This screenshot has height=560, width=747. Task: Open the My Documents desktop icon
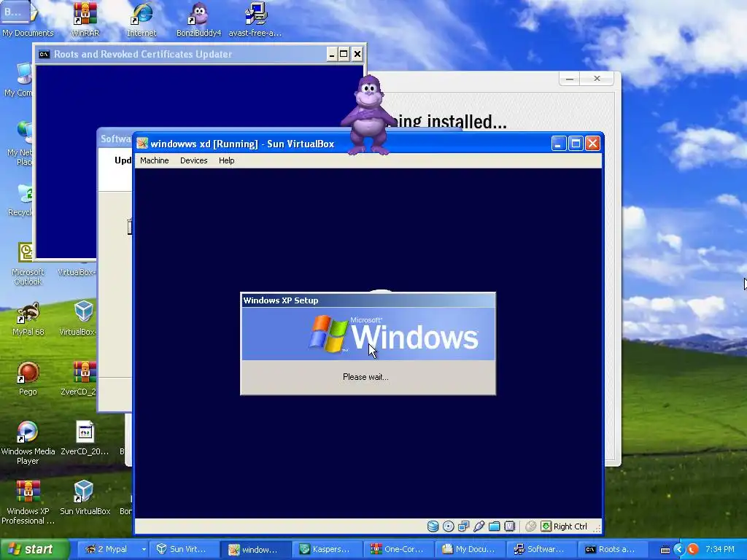(x=28, y=19)
